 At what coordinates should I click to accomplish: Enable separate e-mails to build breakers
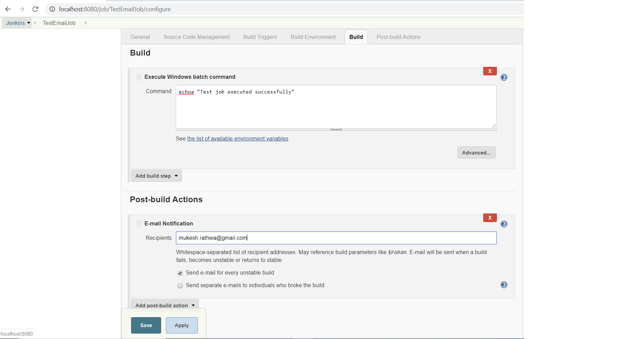pos(180,285)
